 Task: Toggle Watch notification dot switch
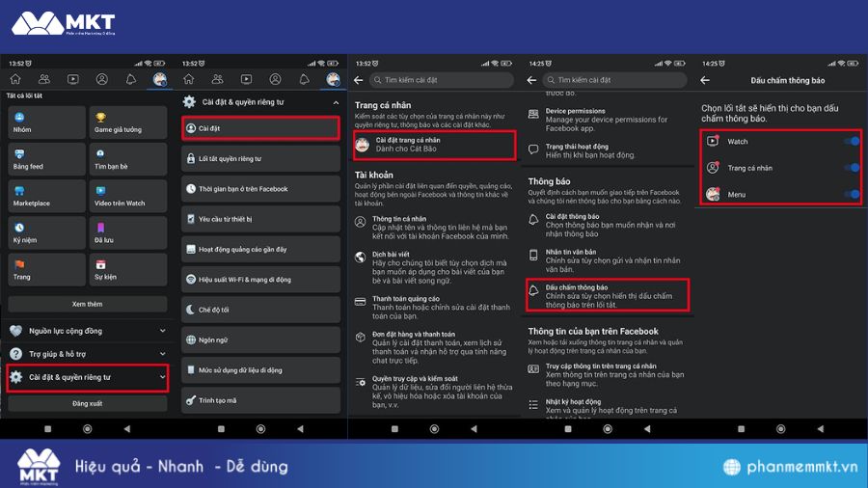click(853, 141)
